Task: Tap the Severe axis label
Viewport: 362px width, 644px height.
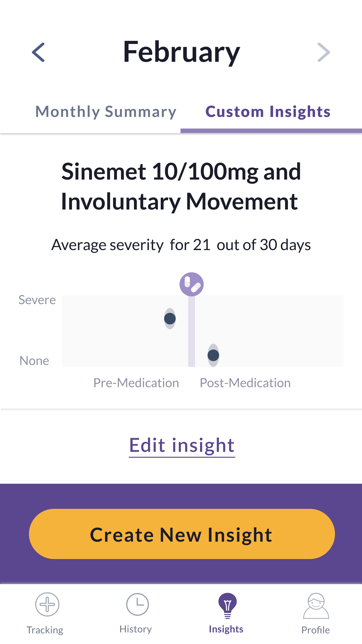Action: (x=37, y=300)
